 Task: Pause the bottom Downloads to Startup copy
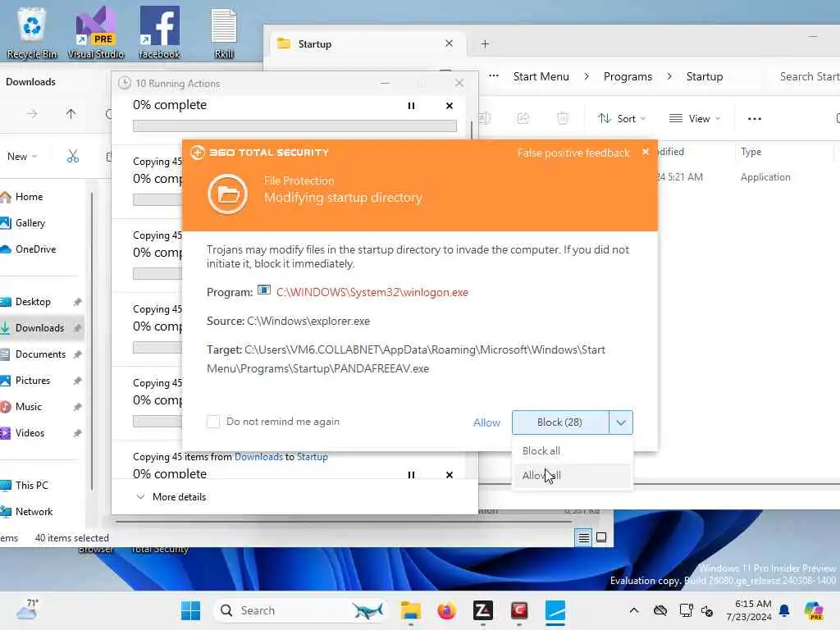pos(411,475)
